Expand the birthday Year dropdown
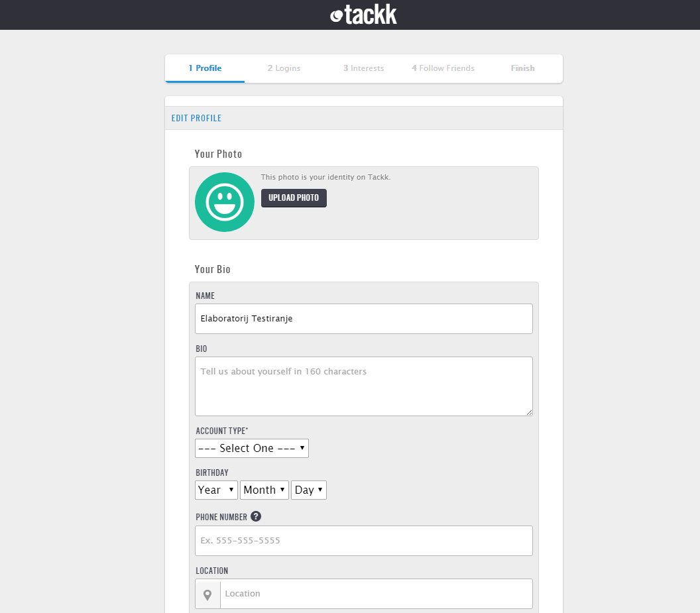Image resolution: width=700 pixels, height=613 pixels. coord(216,490)
